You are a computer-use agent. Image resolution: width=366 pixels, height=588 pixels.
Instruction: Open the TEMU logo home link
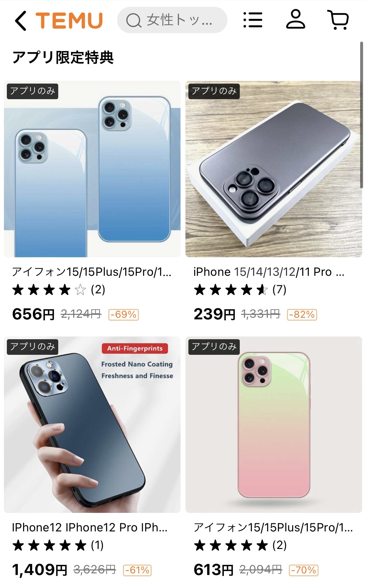(69, 20)
